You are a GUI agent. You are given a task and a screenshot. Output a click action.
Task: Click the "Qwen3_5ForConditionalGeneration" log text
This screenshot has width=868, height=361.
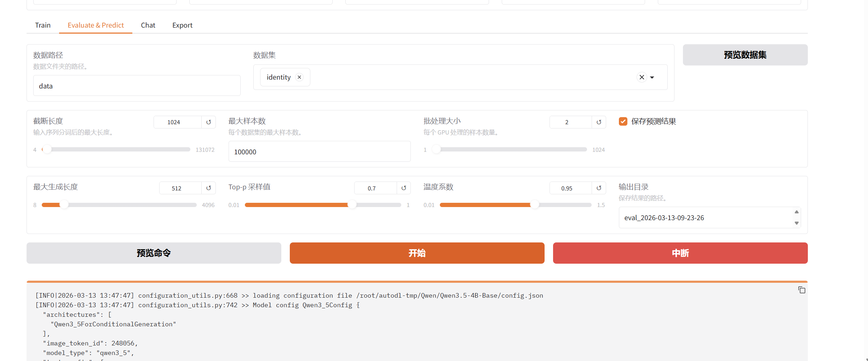[x=113, y=324]
